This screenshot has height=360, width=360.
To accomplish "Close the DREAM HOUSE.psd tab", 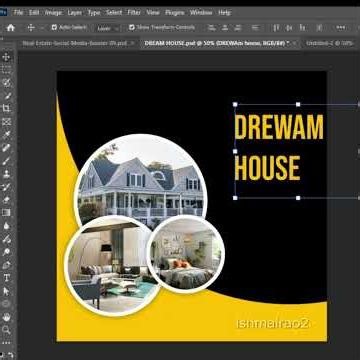I will [295, 43].
